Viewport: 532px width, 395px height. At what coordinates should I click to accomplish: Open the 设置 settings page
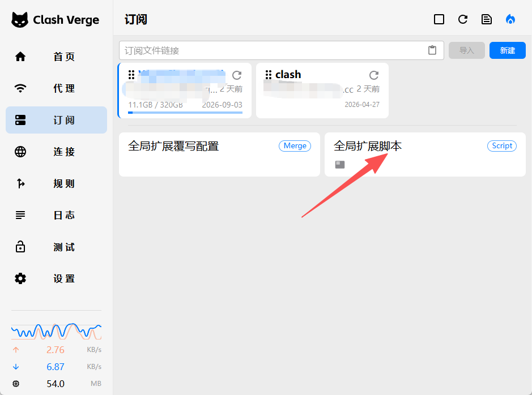[56, 278]
